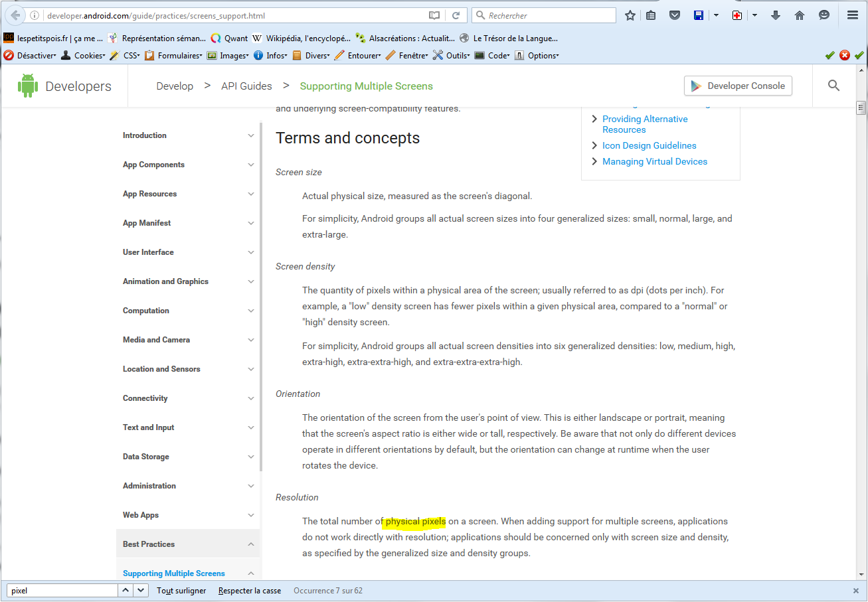Viewport: 868px width, 602px height.
Task: Click the find bar text field
Action: tap(62, 590)
